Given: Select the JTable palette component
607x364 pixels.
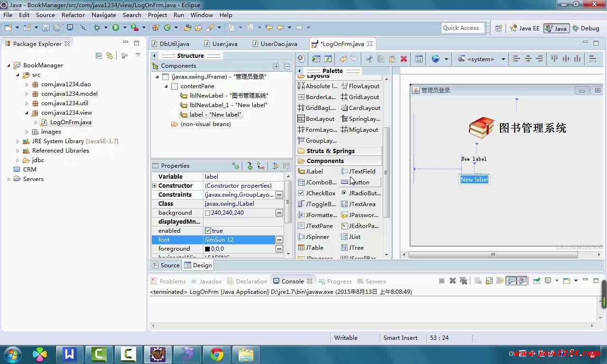Looking at the screenshot, I should 311,247.
